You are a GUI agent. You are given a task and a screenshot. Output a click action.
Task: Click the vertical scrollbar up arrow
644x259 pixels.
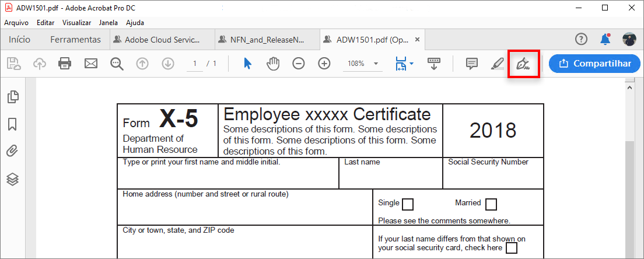(x=631, y=87)
